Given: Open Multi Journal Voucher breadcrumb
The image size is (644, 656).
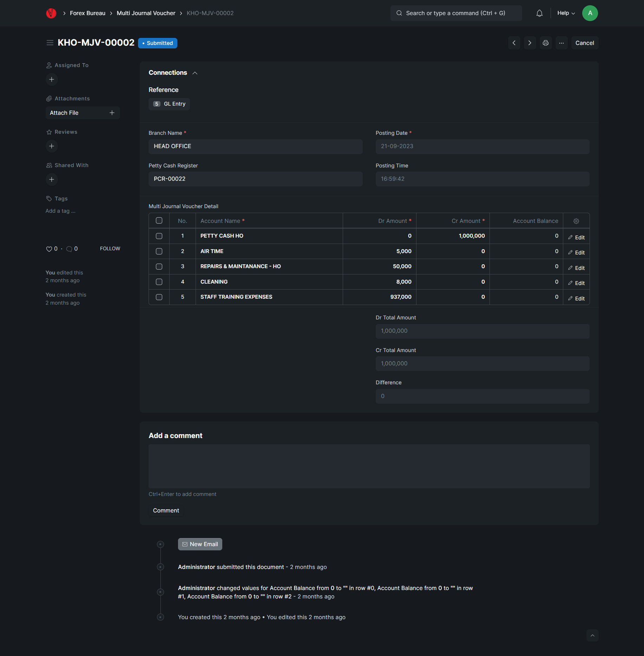Looking at the screenshot, I should pos(146,13).
